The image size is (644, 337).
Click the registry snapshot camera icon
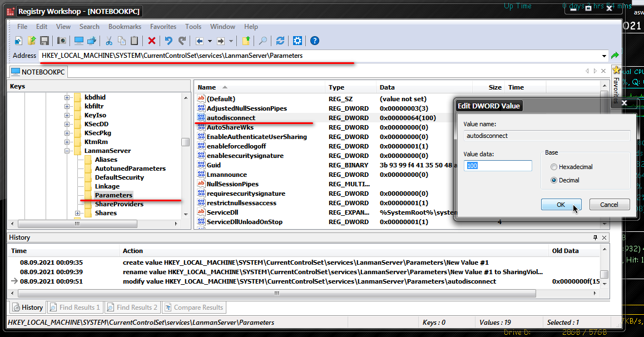[x=61, y=41]
